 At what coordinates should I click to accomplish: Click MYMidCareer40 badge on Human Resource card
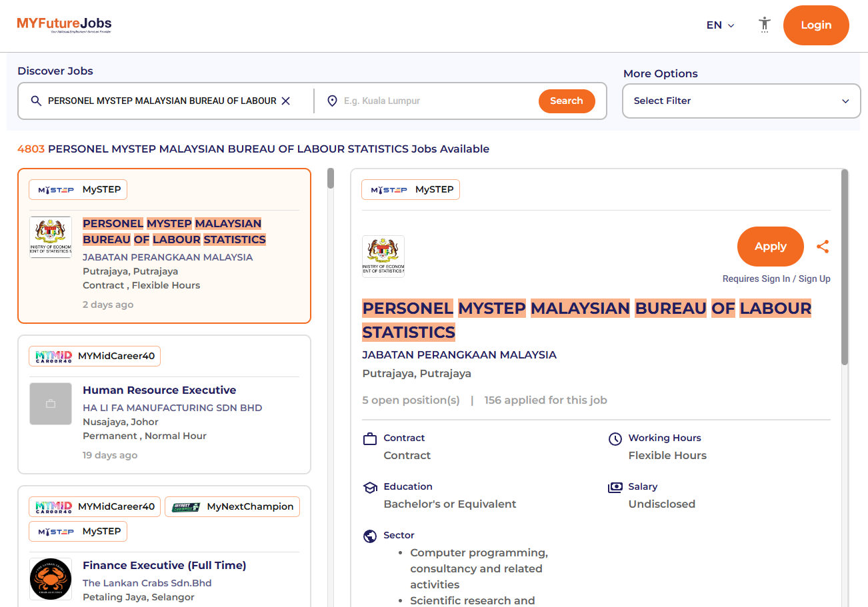click(95, 356)
